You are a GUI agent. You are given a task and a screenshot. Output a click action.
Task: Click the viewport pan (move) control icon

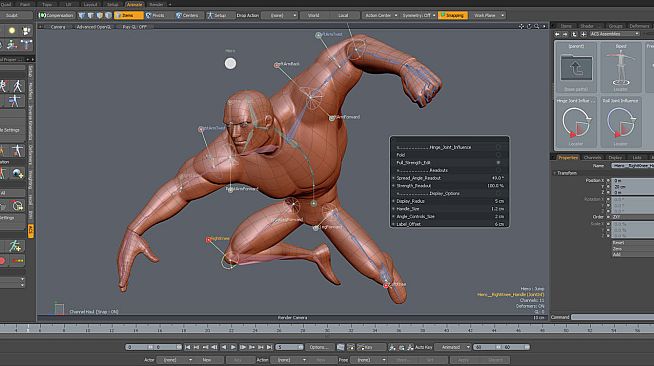coord(521,26)
